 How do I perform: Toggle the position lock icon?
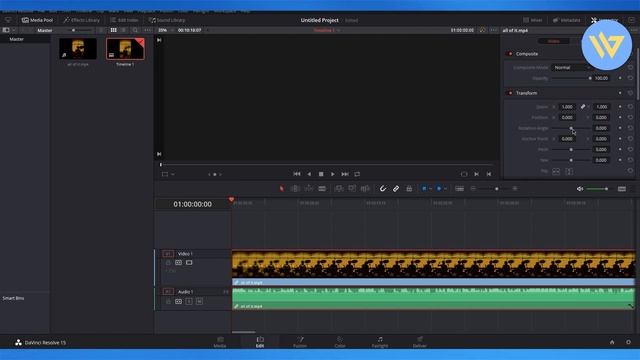coord(409,189)
